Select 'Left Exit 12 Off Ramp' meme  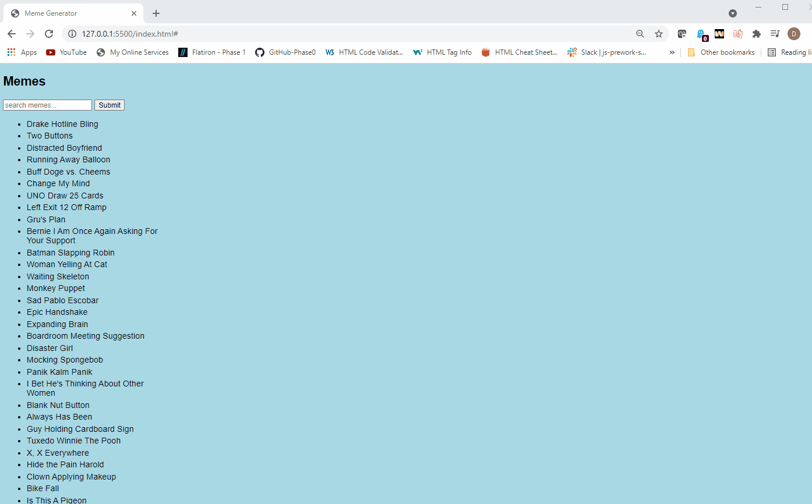(x=66, y=207)
